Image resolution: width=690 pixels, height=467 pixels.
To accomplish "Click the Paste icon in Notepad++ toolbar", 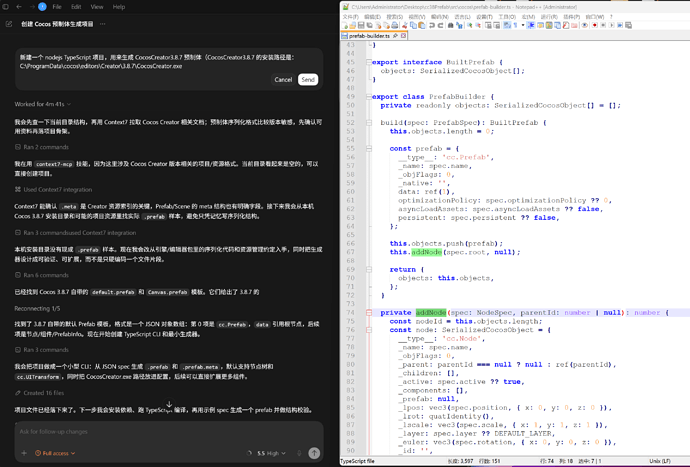I will [422, 26].
